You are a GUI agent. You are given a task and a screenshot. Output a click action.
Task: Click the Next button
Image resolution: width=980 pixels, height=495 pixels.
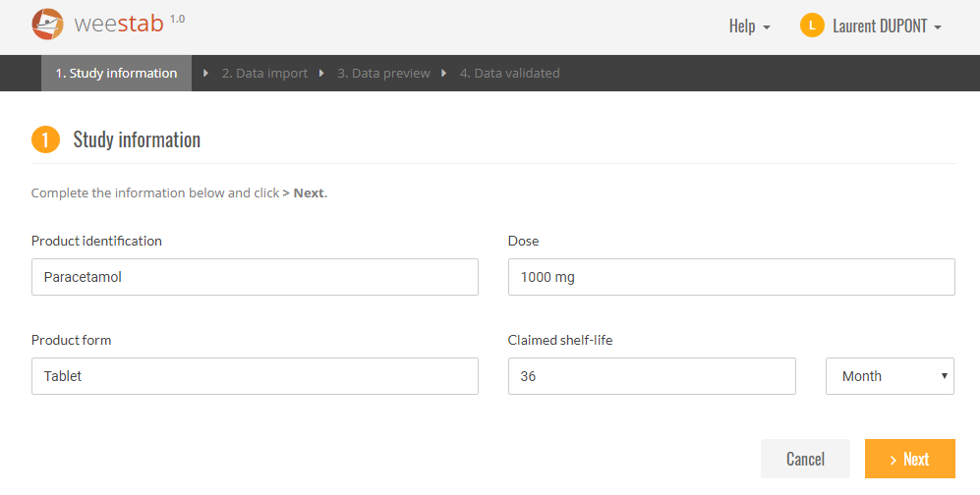coord(910,459)
